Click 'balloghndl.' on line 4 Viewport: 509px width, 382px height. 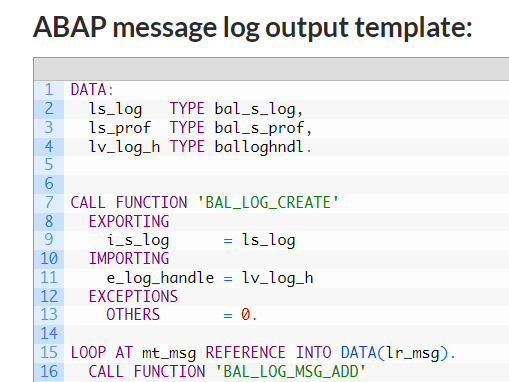[263, 147]
